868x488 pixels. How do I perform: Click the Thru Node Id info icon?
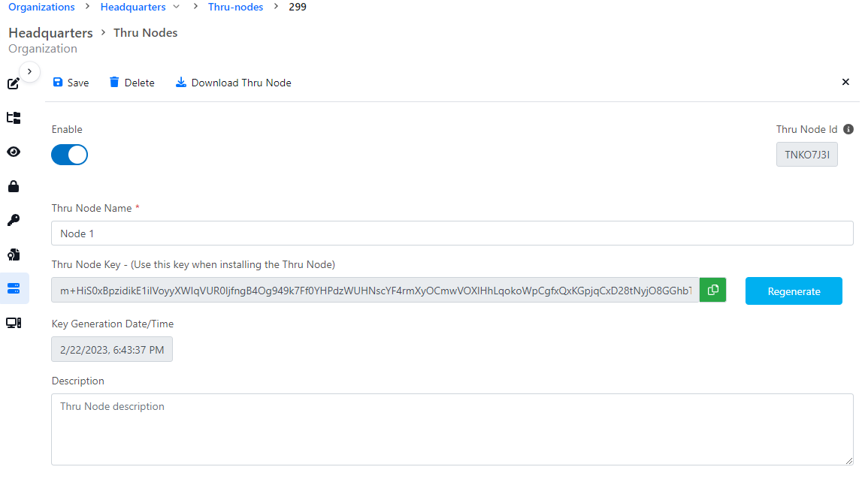848,129
